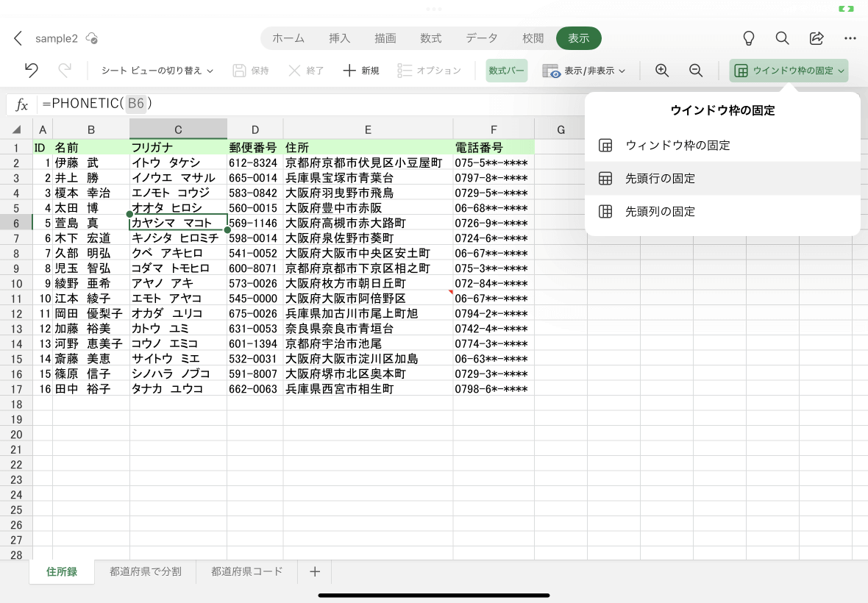This screenshot has height=603, width=868.
Task: Click cell 兵庫県宝塚市青葉台
Action: pyautogui.click(x=368, y=177)
